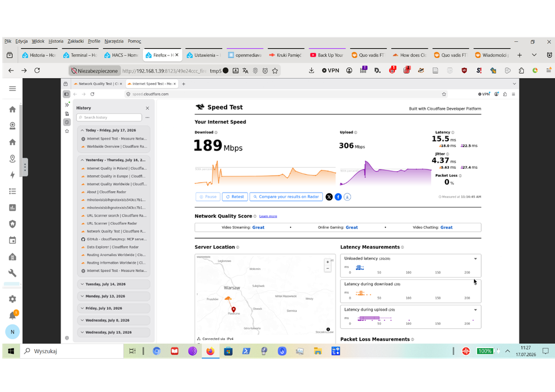Download speed test results icon
Image resolution: width=555 pixels, height=392 pixels.
(x=347, y=197)
